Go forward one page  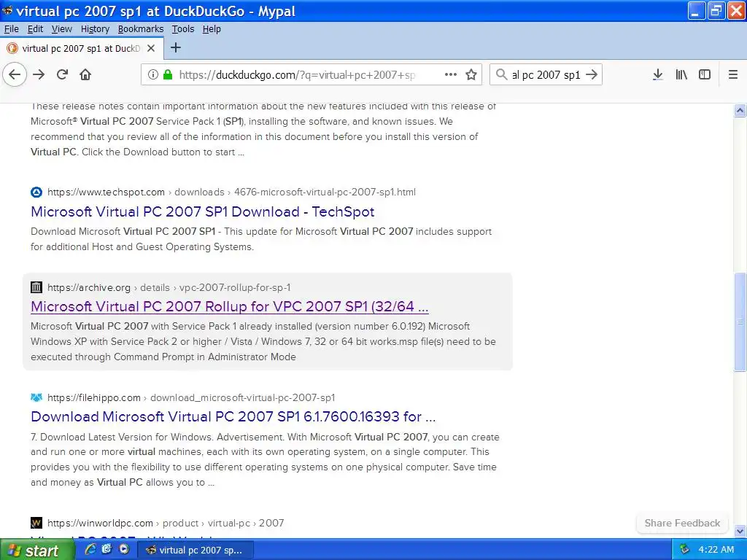[x=39, y=75]
